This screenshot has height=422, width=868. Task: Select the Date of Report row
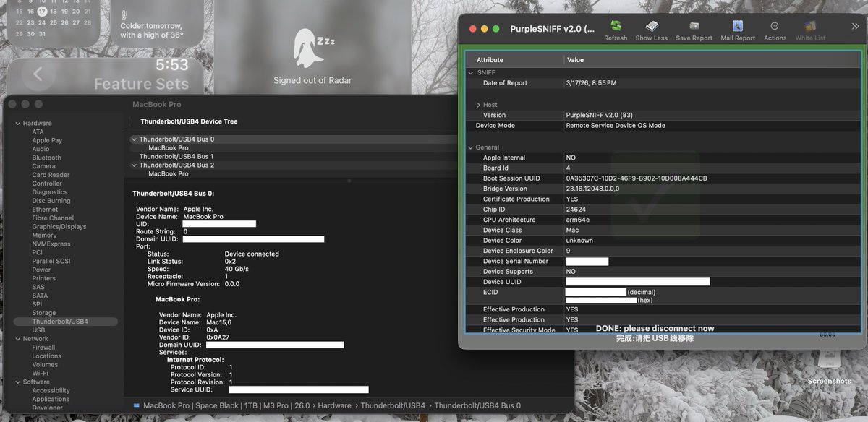point(663,83)
